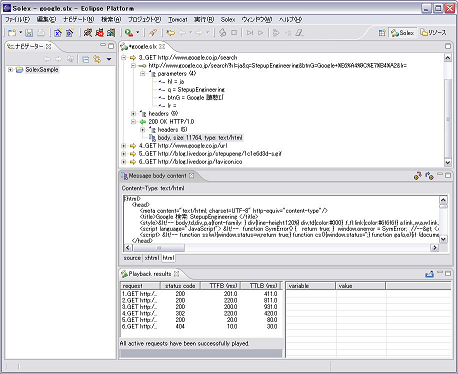Open the Edit menu
The width and height of the screenshot is (458, 374).
46,20
